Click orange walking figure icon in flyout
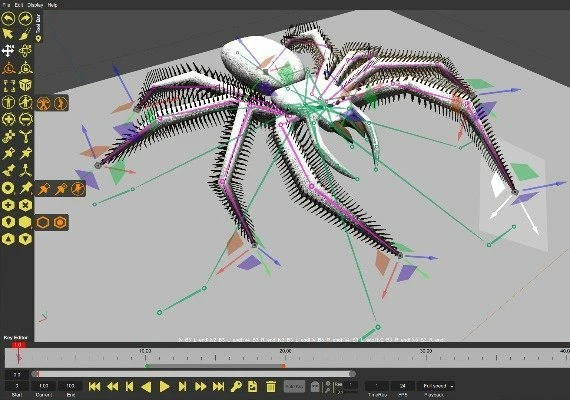Viewport: 570px width, 400px height. tap(60, 103)
